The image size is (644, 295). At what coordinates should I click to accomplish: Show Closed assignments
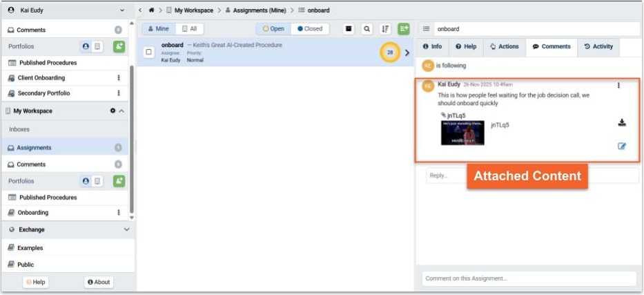(310, 29)
